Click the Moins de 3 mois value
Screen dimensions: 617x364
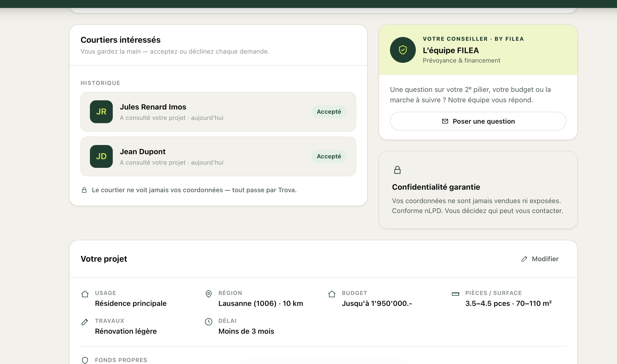pos(246,331)
